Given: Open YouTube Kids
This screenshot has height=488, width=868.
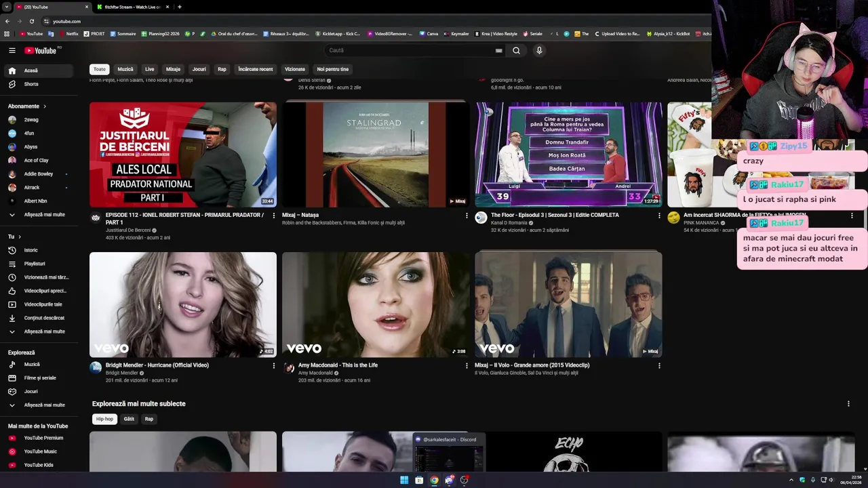Looking at the screenshot, I should pyautogui.click(x=39, y=465).
